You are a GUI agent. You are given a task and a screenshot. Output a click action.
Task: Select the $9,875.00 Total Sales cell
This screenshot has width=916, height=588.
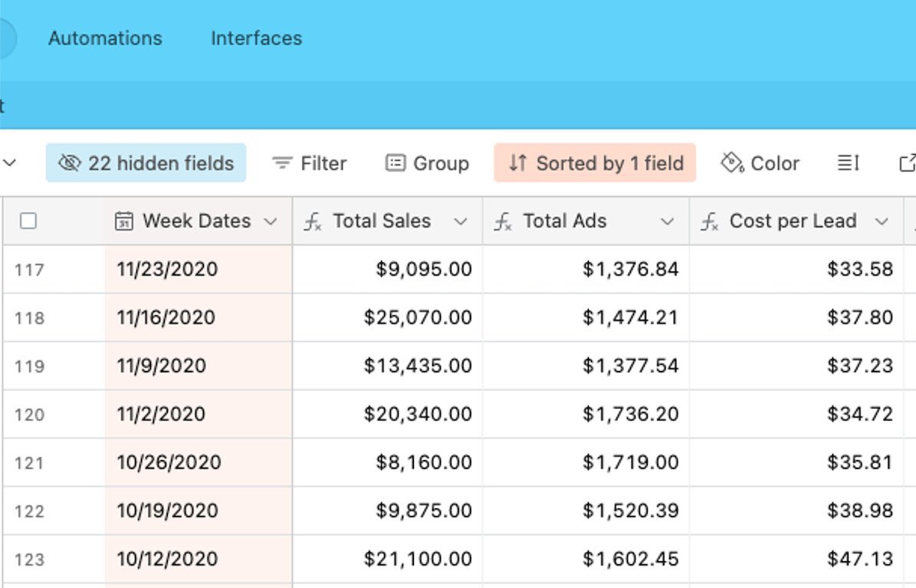tap(388, 511)
